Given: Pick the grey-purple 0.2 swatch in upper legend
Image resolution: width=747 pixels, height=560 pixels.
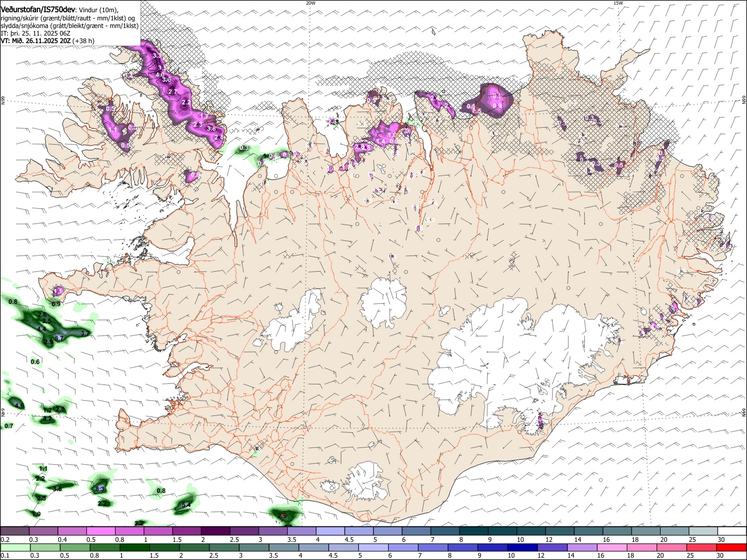Looking at the screenshot, I should (15, 531).
